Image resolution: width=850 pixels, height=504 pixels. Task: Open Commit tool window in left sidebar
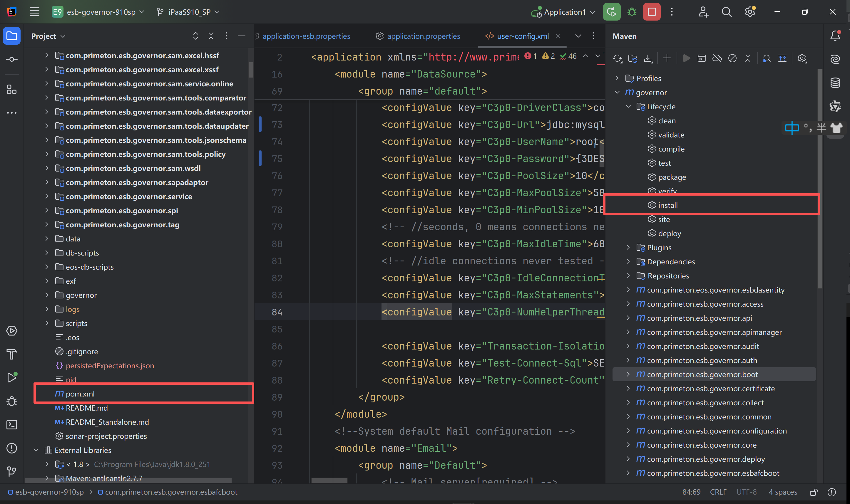[11, 59]
